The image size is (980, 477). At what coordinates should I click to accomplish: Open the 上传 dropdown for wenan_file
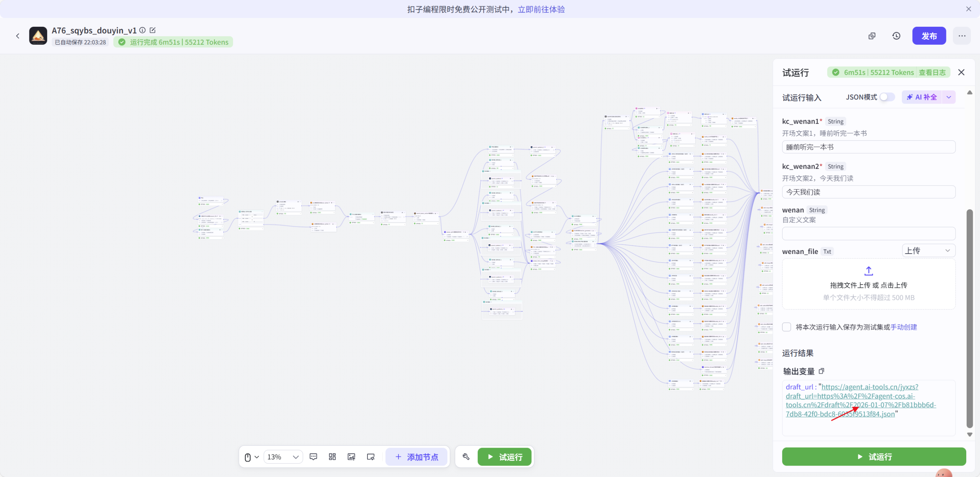tap(928, 251)
